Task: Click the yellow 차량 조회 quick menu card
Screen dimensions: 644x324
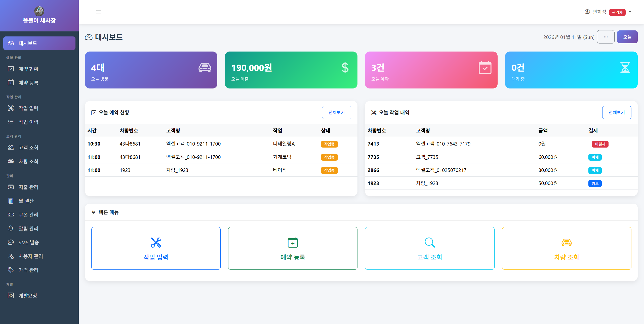Action: tap(566, 248)
